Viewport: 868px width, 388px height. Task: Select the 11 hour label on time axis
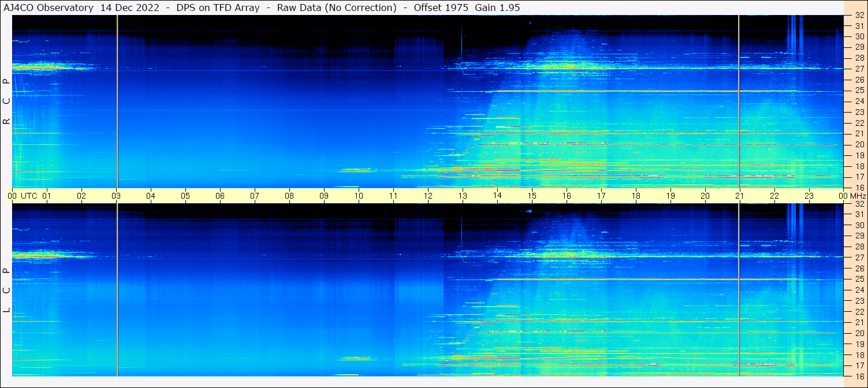coord(393,196)
